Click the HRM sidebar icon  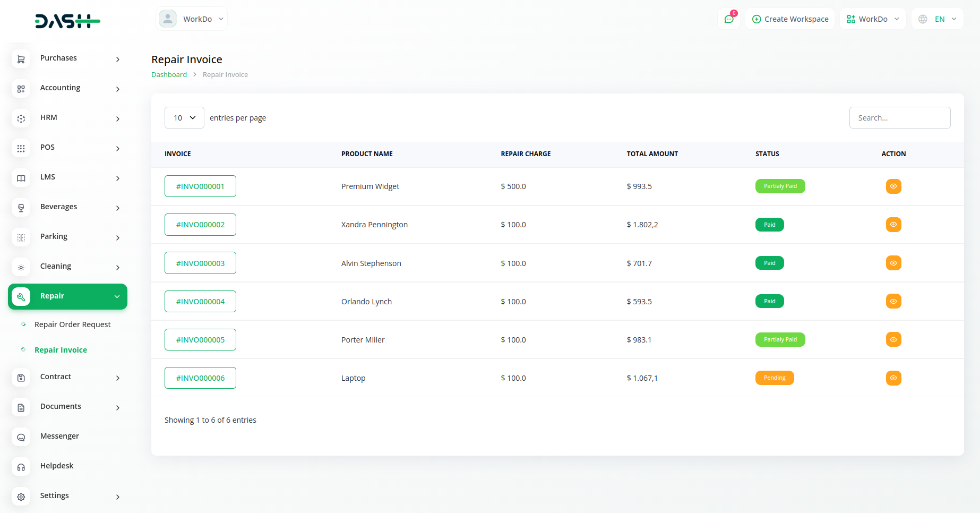(x=21, y=118)
